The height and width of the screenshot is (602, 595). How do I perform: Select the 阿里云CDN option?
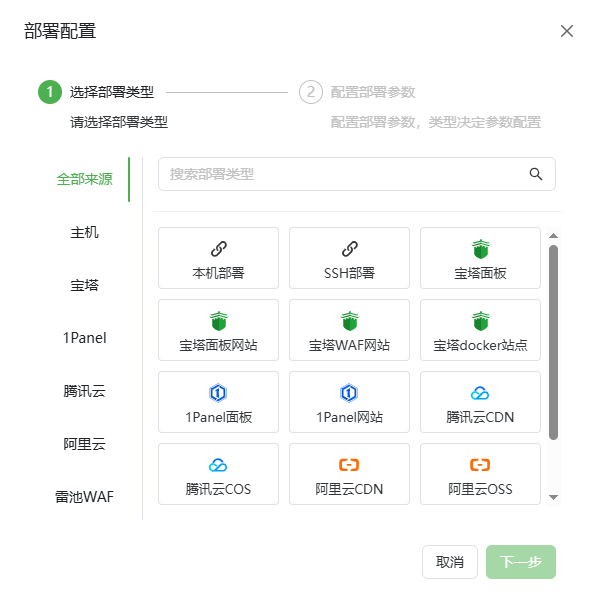349,474
